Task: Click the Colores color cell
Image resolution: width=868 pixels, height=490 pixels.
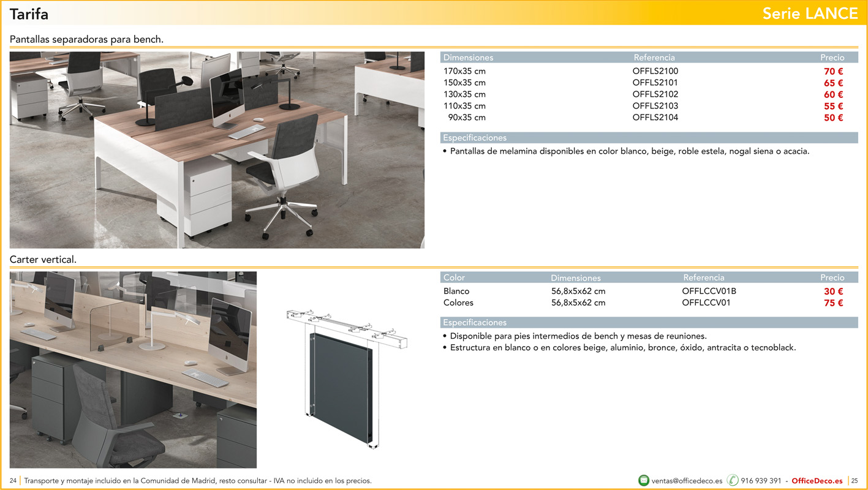Action: click(458, 303)
